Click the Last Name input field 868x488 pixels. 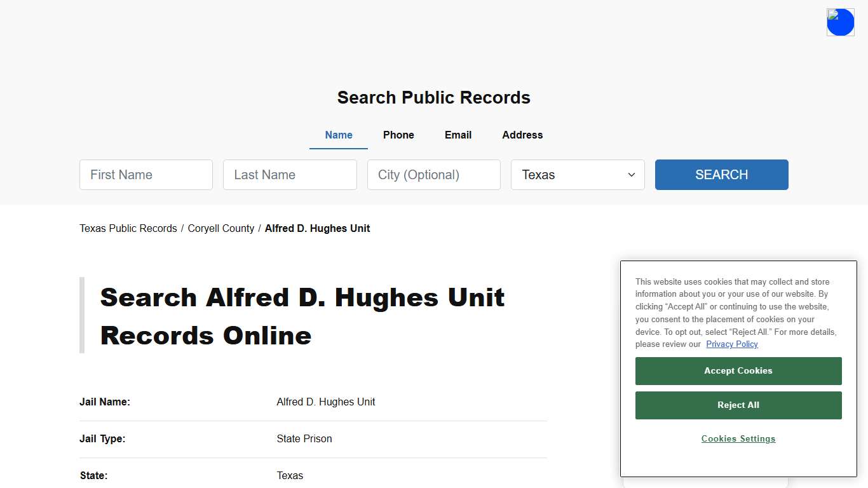(x=290, y=175)
